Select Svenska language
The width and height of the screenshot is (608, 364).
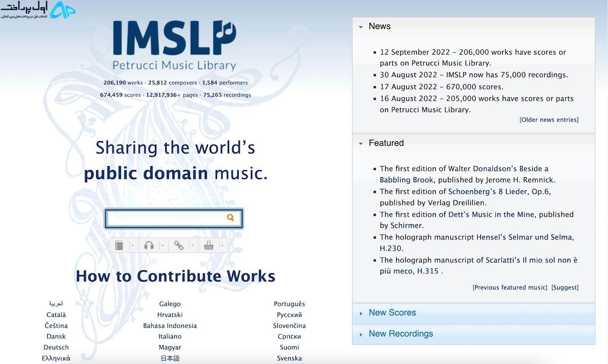[289, 358]
